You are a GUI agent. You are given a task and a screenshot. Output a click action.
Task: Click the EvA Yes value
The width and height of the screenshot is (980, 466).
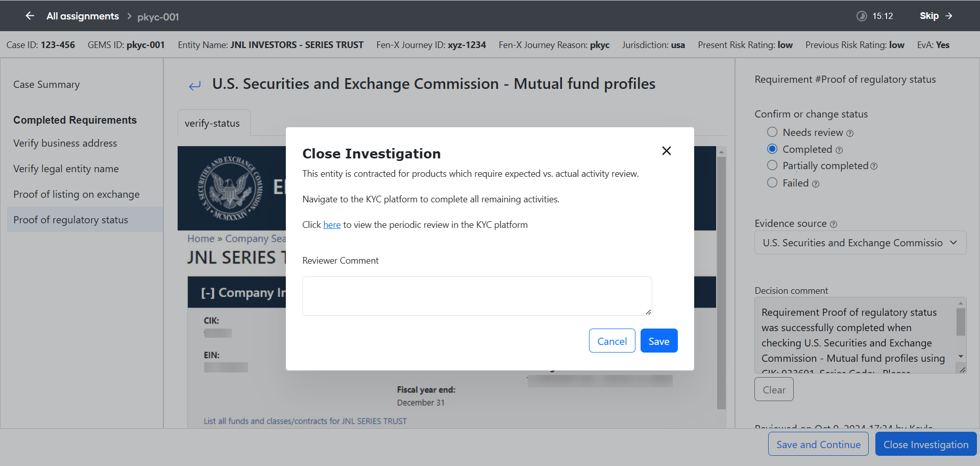[943, 45]
